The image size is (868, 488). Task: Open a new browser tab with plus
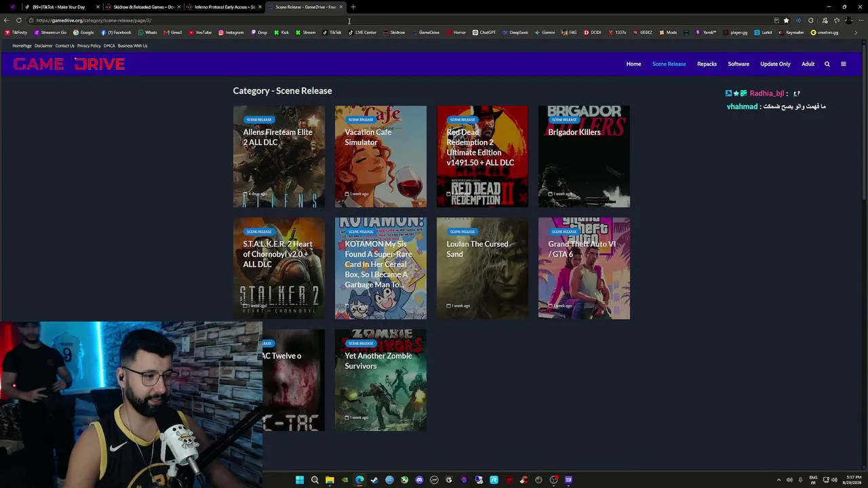point(353,7)
